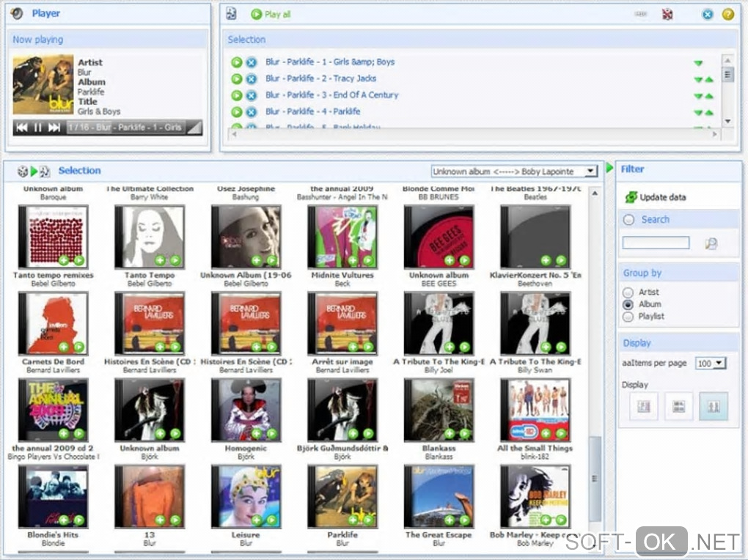Click the magnifier search icon
748x560 pixels.
tap(711, 244)
